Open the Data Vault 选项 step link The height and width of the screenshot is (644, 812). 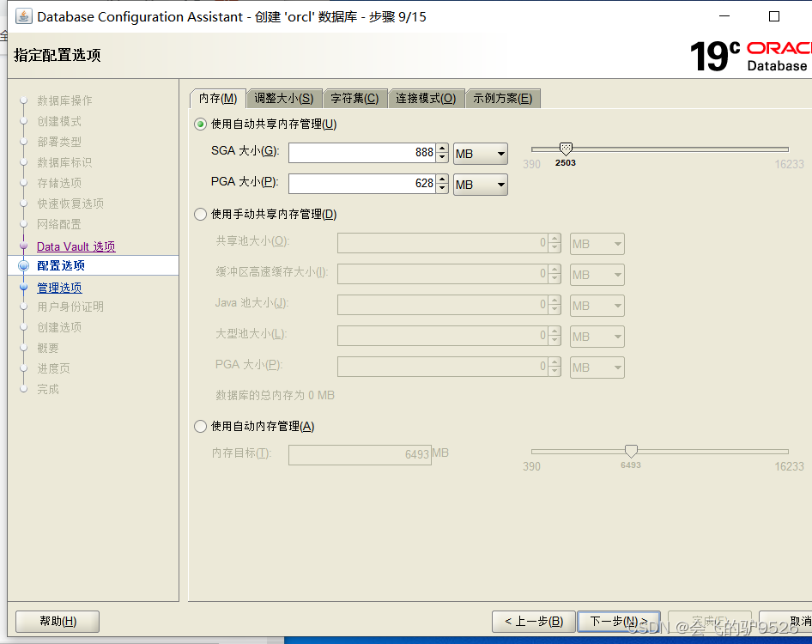tap(78, 245)
